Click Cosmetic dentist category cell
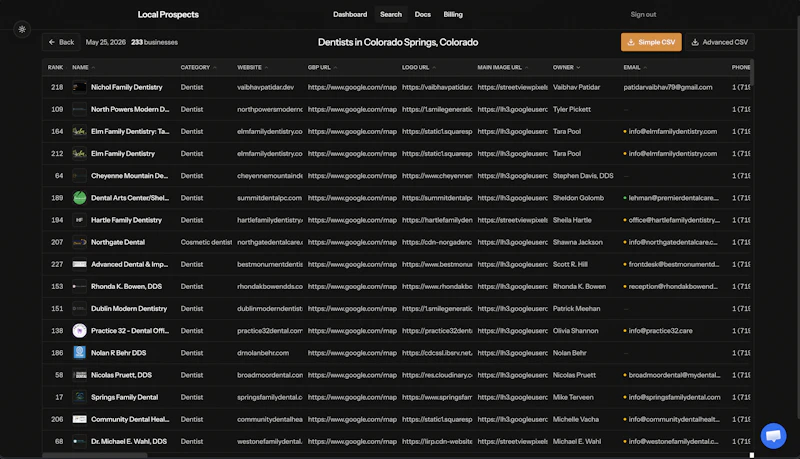 click(206, 242)
